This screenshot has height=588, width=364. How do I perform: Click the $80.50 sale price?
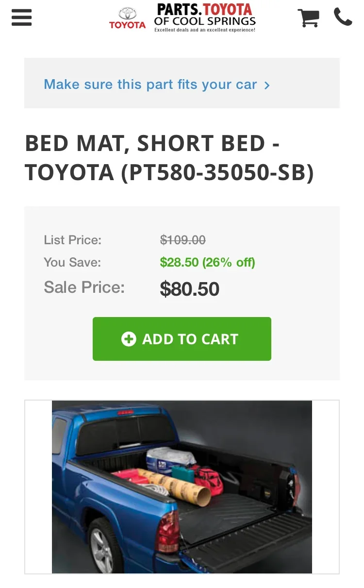[189, 289]
